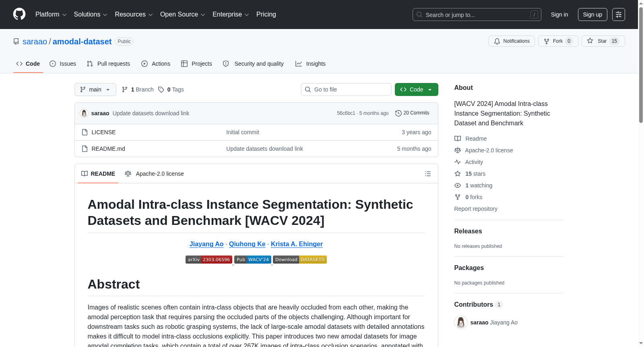The height and width of the screenshot is (347, 644).
Task: Click the LICENSE file icon
Action: [85, 132]
